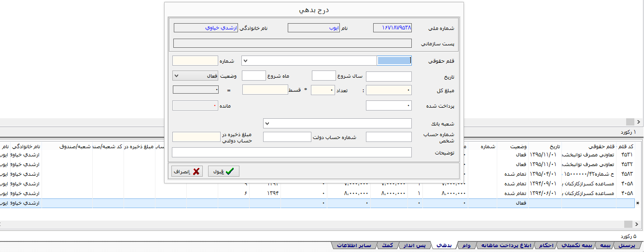
Task: Click the پست سازمانی position field
Action: pyautogui.click(x=293, y=43)
